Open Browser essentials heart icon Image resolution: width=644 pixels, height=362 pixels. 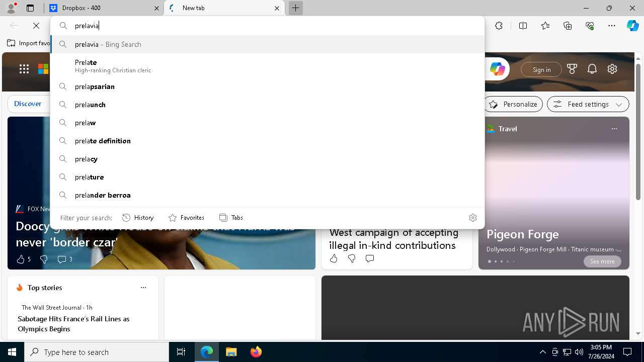pyautogui.click(x=590, y=26)
